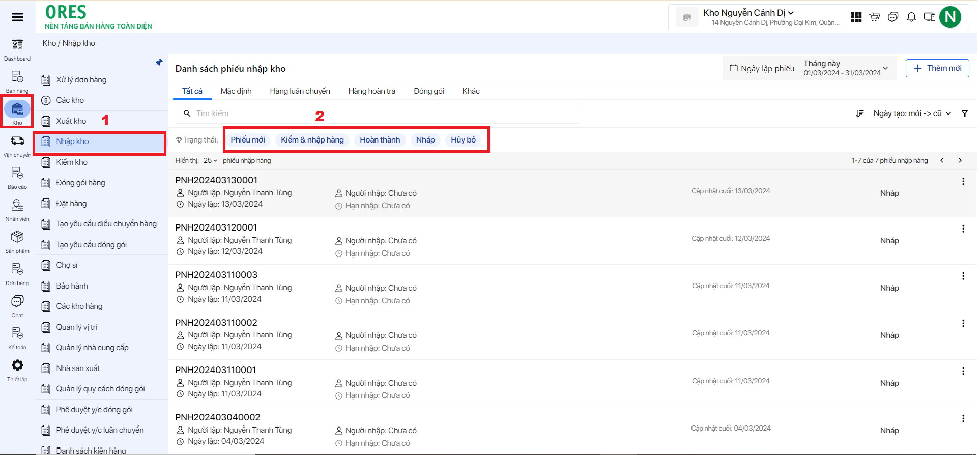Screen dimensions: 980x455
Task: Change the 25 items per page dropdown
Action: click(x=210, y=161)
